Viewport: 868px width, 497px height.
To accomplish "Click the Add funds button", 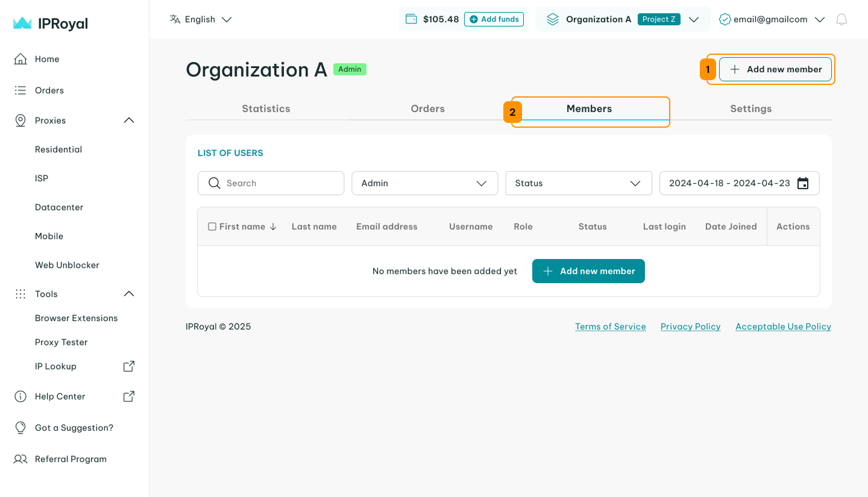I will [494, 19].
